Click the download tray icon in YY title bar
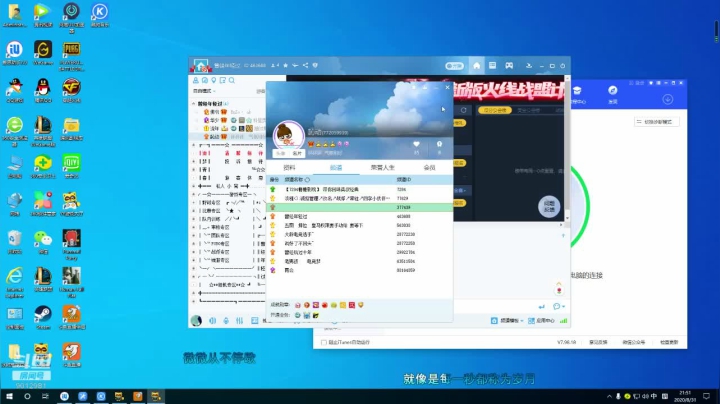 [529, 66]
